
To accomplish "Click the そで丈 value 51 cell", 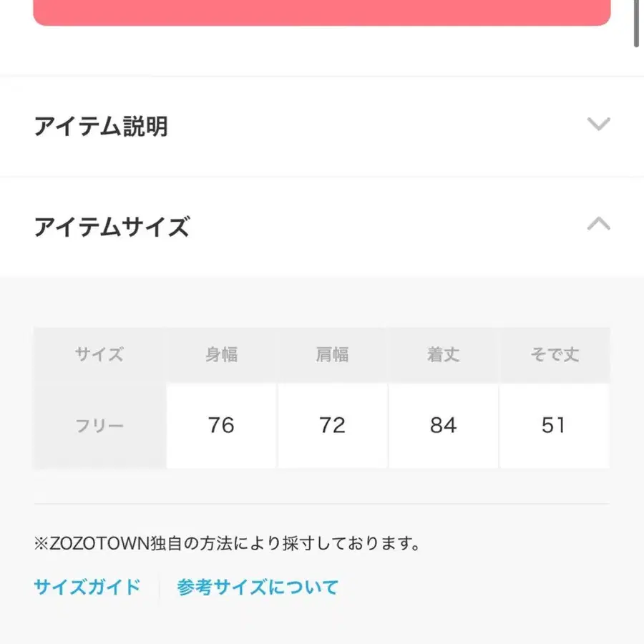I will (x=555, y=426).
